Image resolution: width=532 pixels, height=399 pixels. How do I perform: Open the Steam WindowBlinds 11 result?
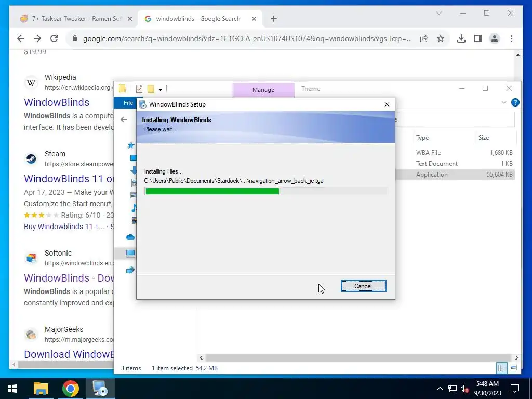[69, 179]
